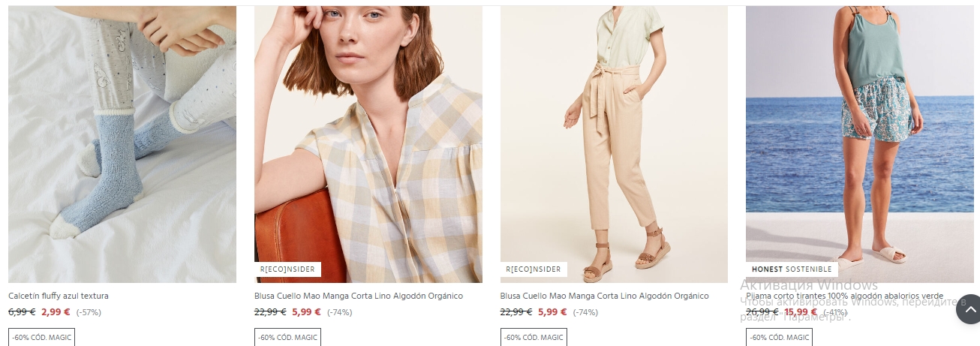
Task: Click Blusa Cuello Mao title under checked blouse photo
Action: 359,296
